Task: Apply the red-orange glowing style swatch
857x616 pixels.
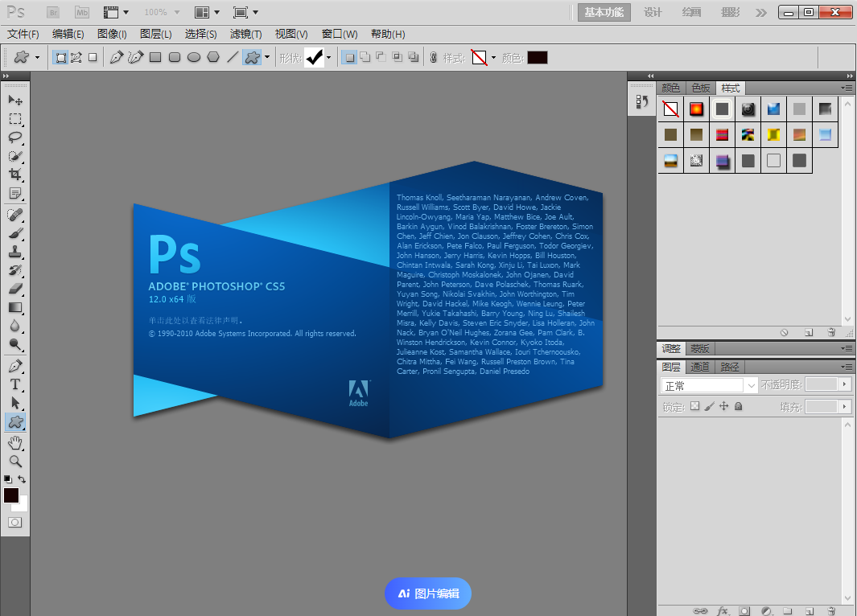Action: (696, 109)
